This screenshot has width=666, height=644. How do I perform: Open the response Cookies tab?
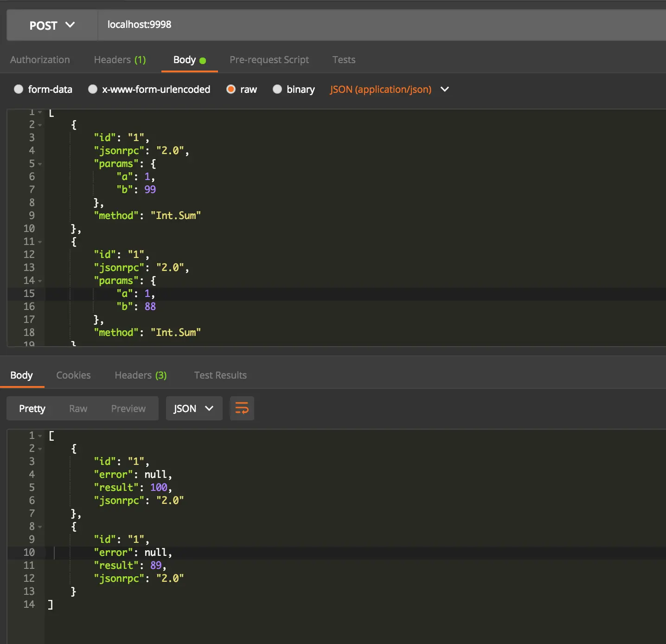click(x=73, y=375)
